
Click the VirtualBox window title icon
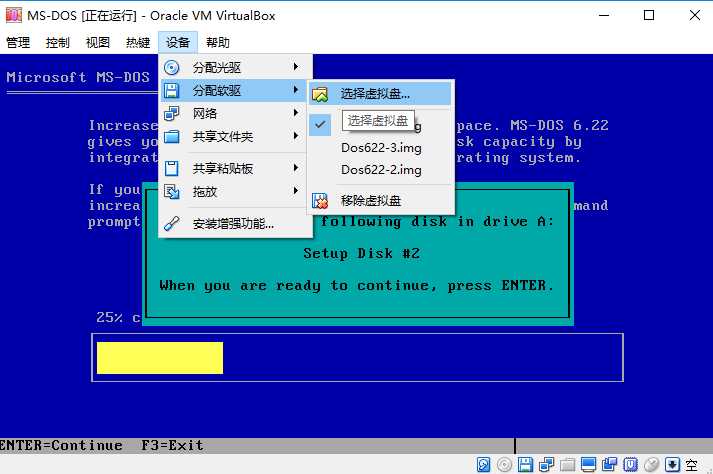click(14, 15)
